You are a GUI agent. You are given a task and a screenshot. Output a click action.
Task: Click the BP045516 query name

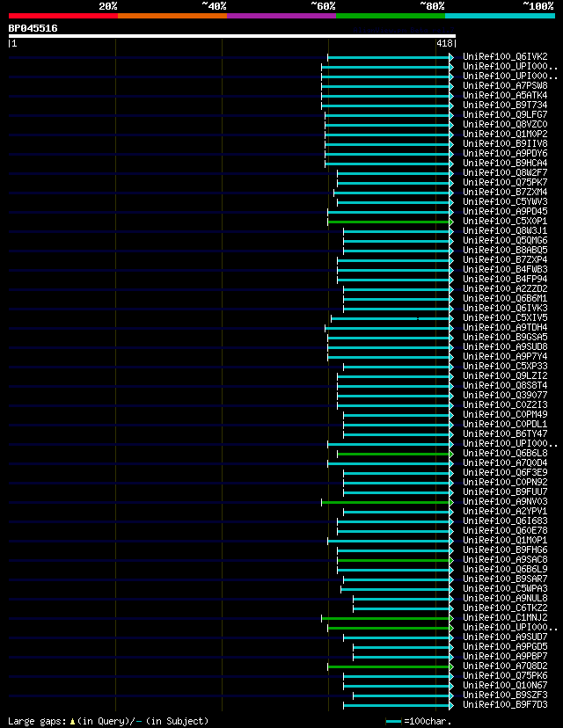pos(33,28)
